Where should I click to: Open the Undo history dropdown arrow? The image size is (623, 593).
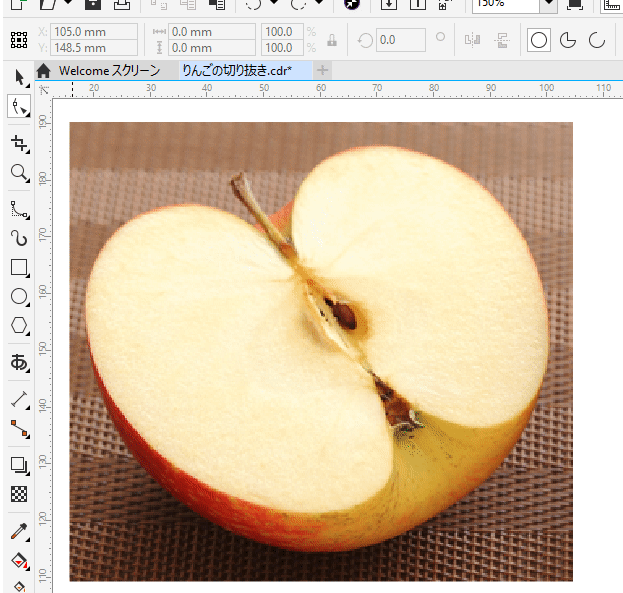274,3
